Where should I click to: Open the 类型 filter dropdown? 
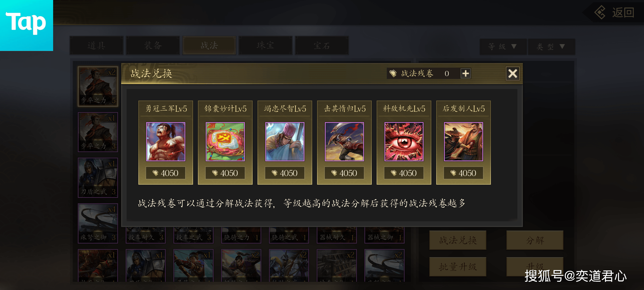click(x=551, y=47)
